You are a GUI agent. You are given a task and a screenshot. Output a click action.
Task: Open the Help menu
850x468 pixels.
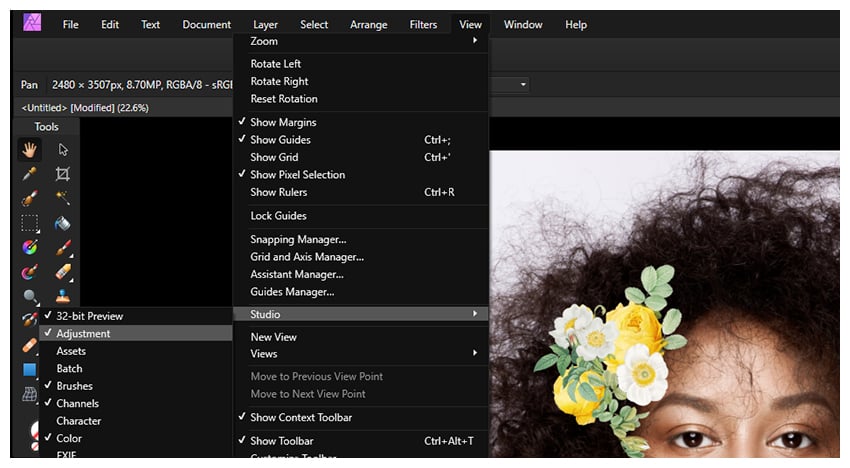click(576, 24)
